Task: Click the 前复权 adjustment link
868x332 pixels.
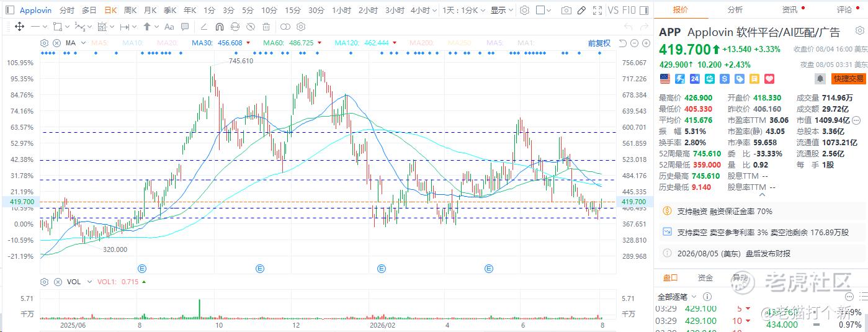Action: click(599, 43)
